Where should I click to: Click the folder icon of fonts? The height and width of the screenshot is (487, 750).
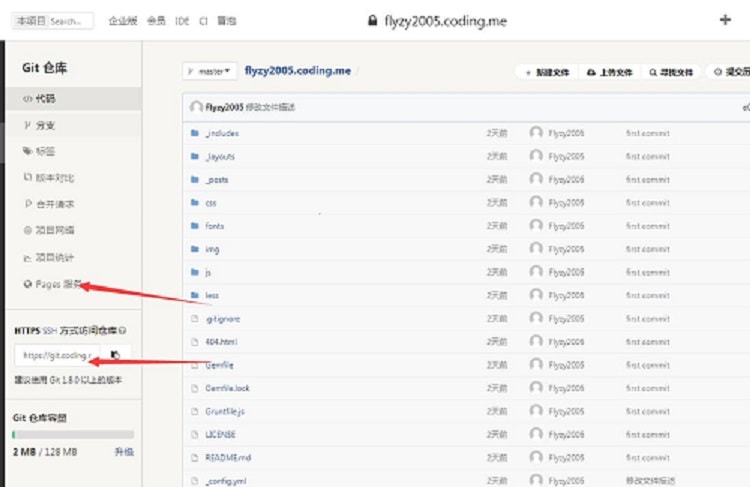coord(195,226)
